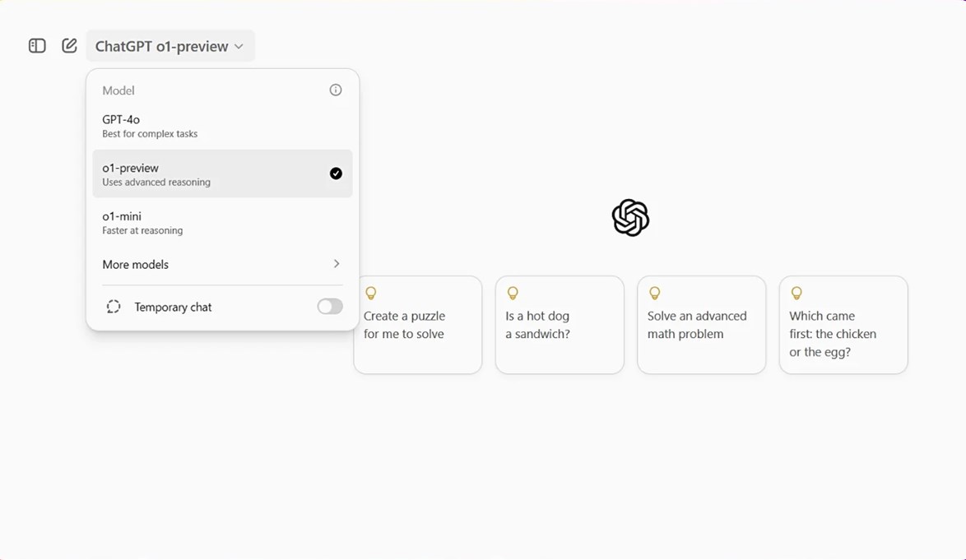Expand the More models submenu arrow
The width and height of the screenshot is (966, 560).
click(337, 263)
